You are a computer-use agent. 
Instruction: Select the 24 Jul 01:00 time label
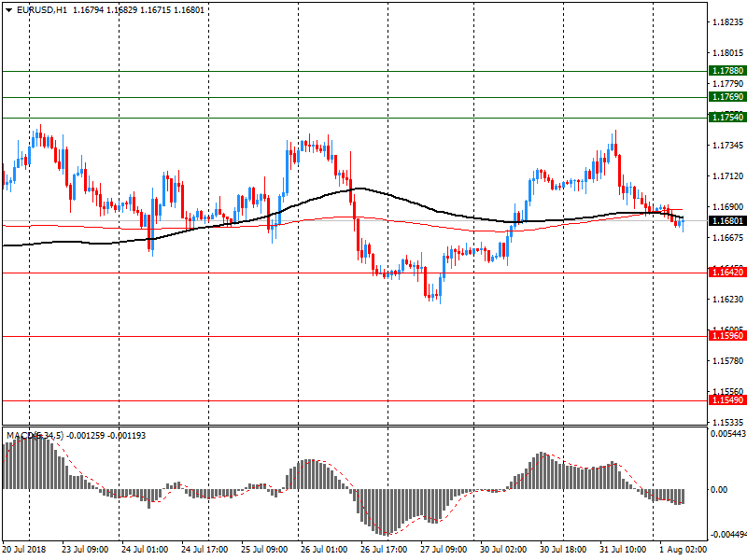(145, 550)
